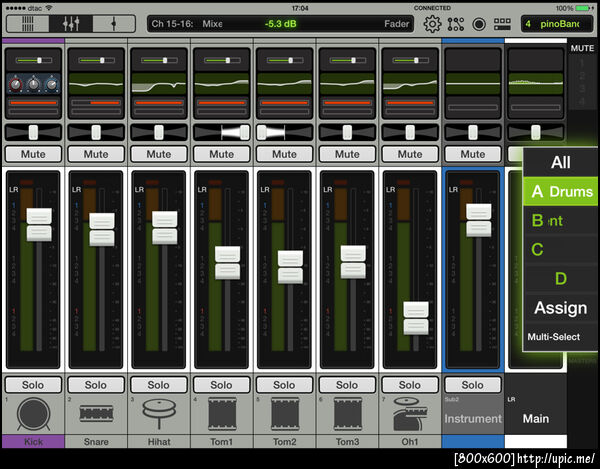The image size is (600, 469).
Task: Select view group A Drums
Action: tap(560, 191)
